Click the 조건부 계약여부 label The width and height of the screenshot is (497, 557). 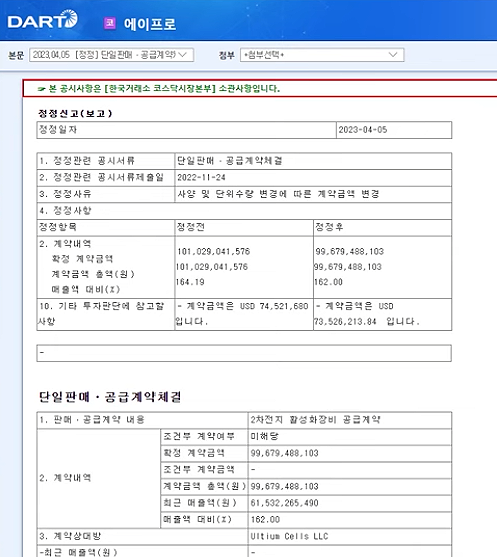(x=199, y=436)
